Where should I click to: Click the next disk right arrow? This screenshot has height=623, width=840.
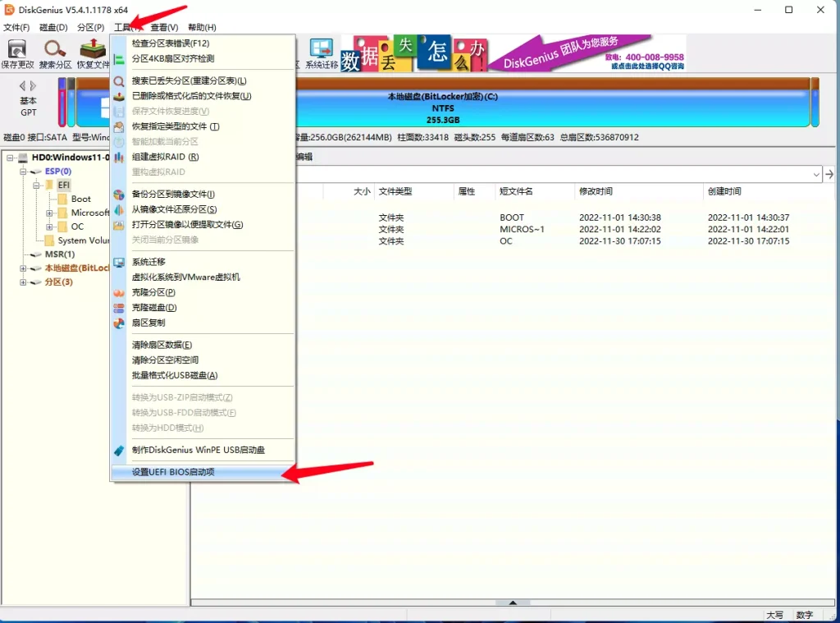[34, 85]
